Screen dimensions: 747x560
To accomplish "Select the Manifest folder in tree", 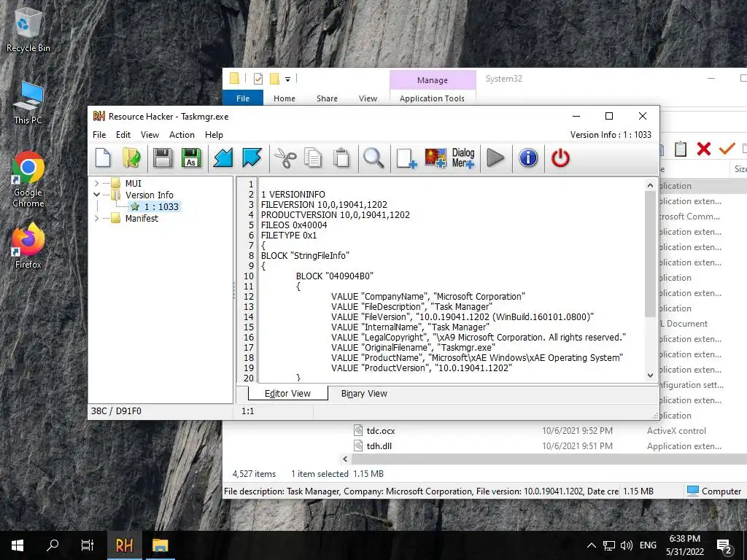I will pos(142,218).
